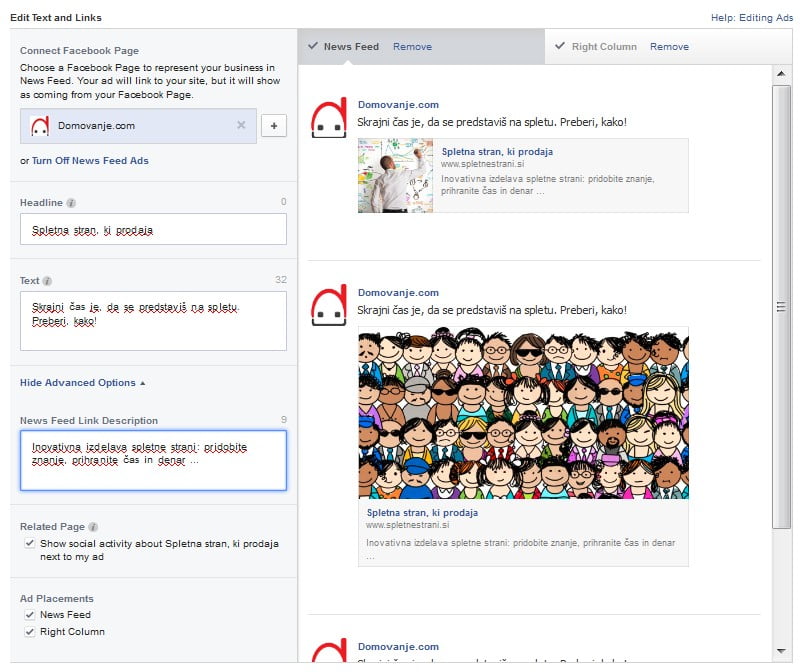
Task: Open Domovanje.com link in second preview
Action: [x=398, y=292]
